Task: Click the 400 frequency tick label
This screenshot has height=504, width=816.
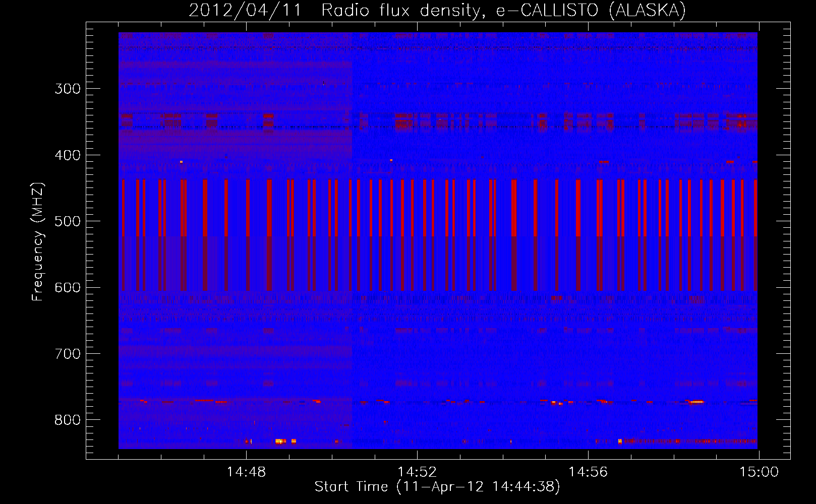Action: point(68,155)
